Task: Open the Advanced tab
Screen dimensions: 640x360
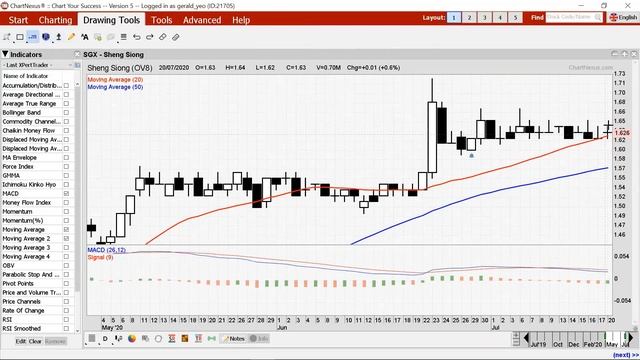Action: pyautogui.click(x=202, y=20)
